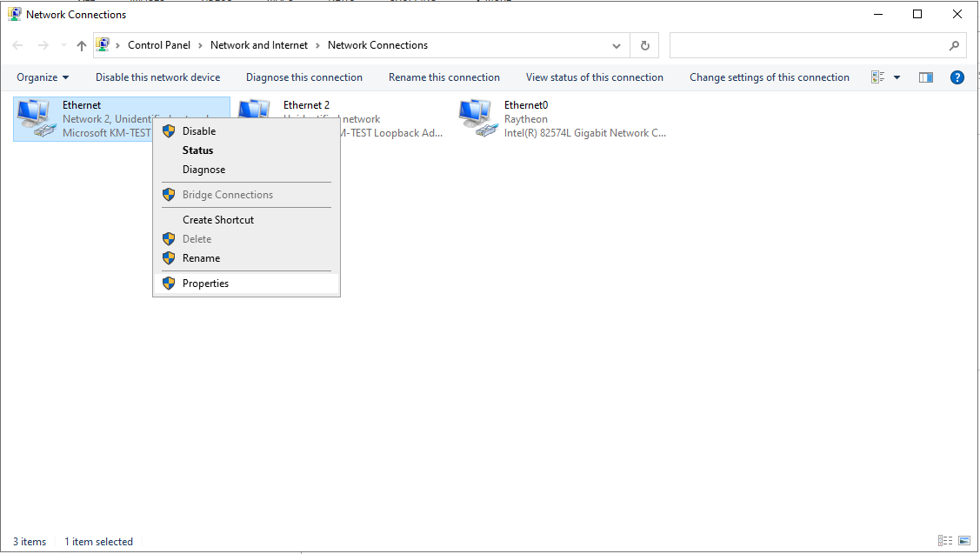
Task: Choose Properties from the context menu
Action: (x=205, y=284)
